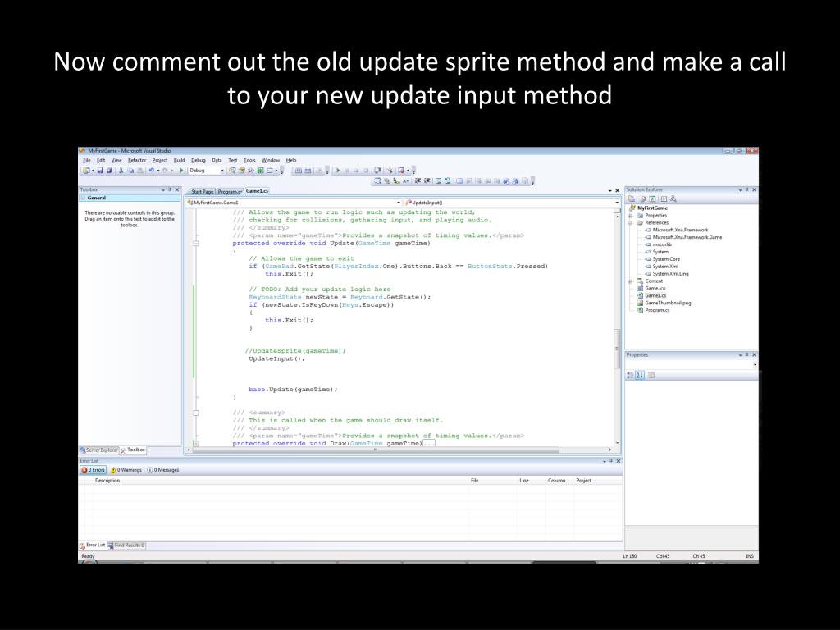Expand the collapsed Draw method outline

(196, 444)
